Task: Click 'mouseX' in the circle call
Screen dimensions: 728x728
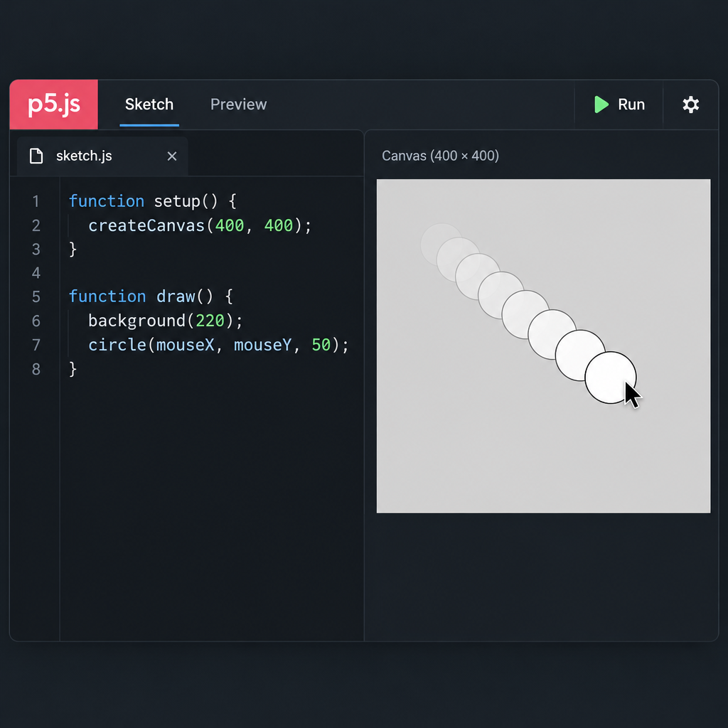Action: [x=185, y=345]
